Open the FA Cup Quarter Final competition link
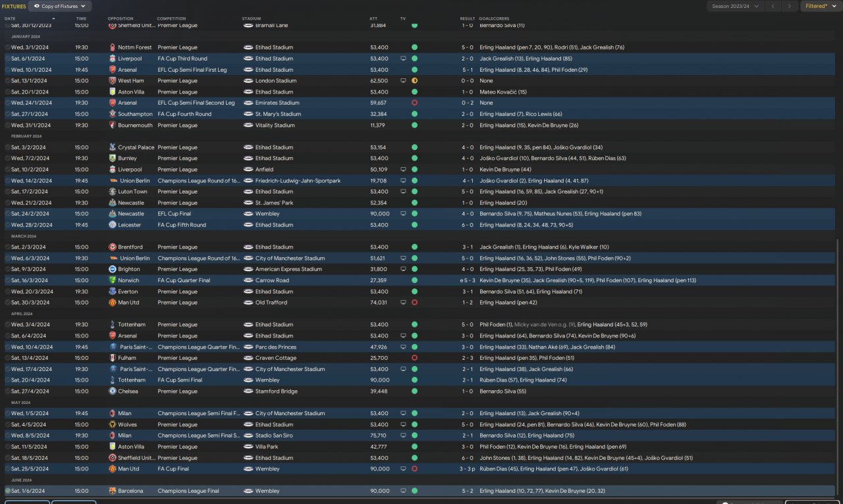This screenshot has height=504, width=843. click(x=184, y=280)
